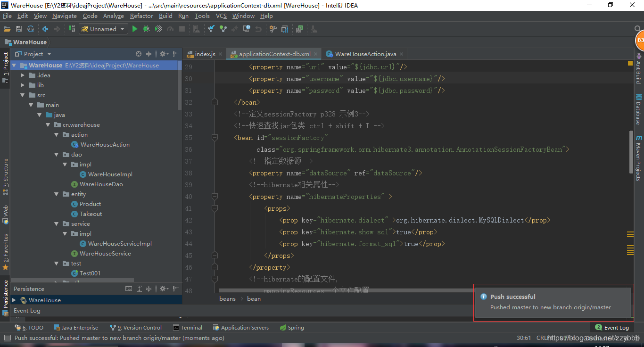
Task: Open the Refactor menu
Action: [x=141, y=16]
